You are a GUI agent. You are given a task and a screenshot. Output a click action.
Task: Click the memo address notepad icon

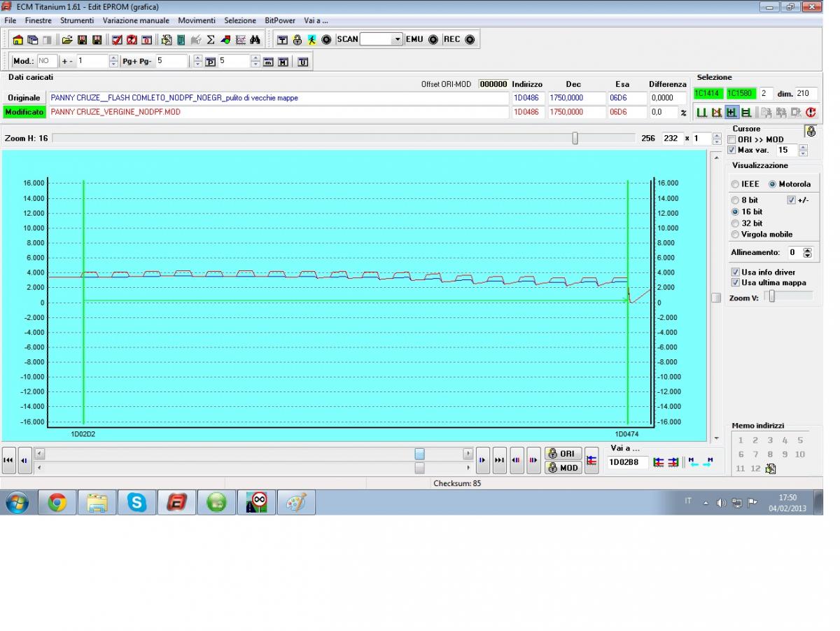[x=771, y=469]
